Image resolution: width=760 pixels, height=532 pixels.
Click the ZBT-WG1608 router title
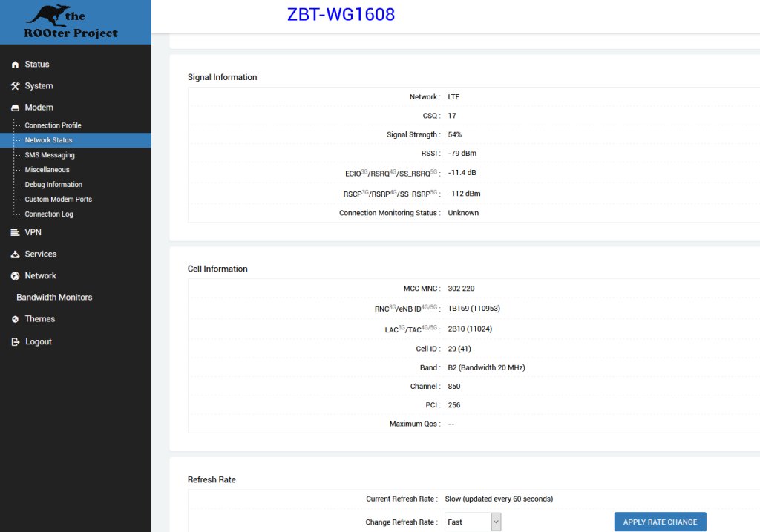(341, 14)
